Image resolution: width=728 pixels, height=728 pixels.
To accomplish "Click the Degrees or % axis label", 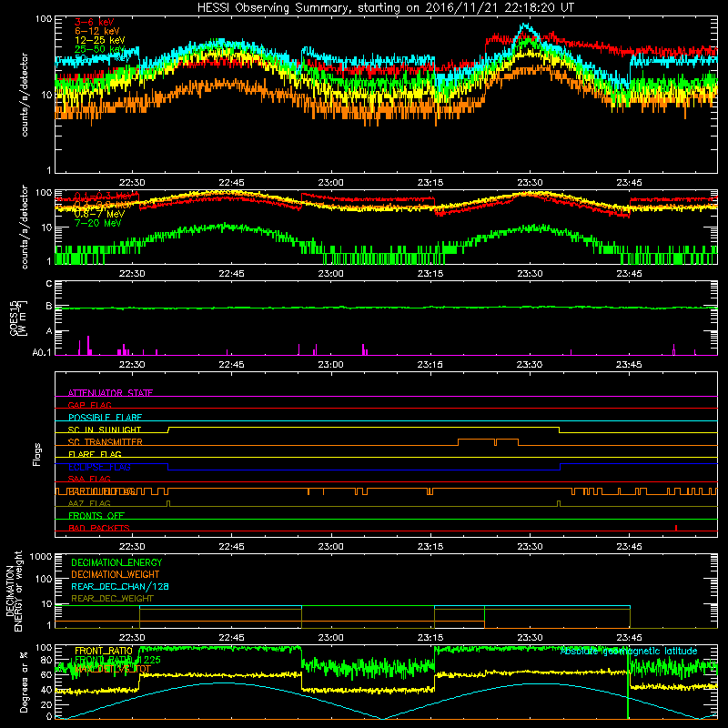I will click(24, 682).
